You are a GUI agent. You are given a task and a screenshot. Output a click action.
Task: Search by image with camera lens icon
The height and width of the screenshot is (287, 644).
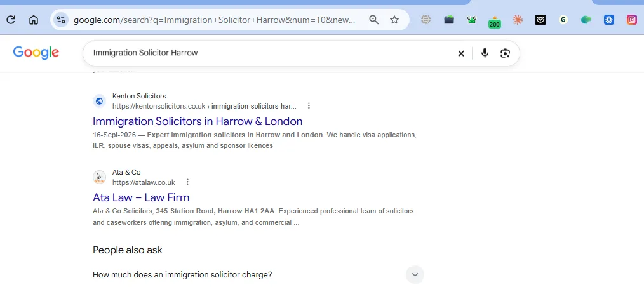pyautogui.click(x=505, y=53)
